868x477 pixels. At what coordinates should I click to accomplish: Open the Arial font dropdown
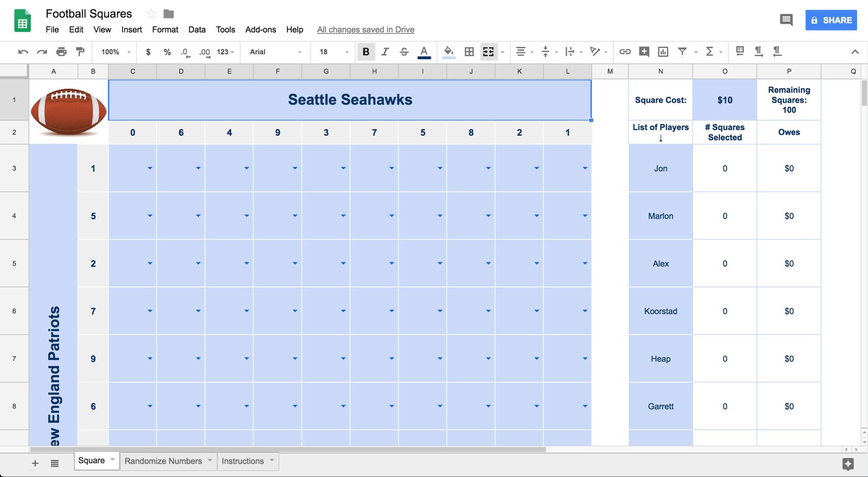275,52
